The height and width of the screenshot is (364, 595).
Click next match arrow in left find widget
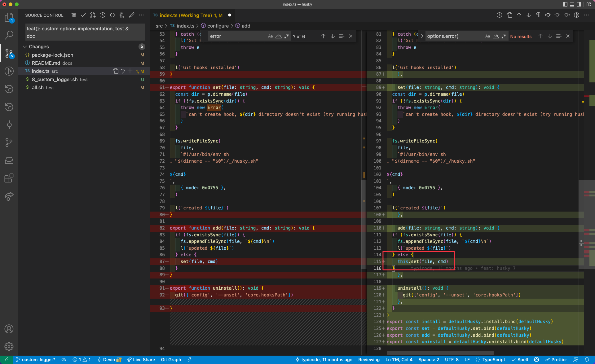(332, 36)
